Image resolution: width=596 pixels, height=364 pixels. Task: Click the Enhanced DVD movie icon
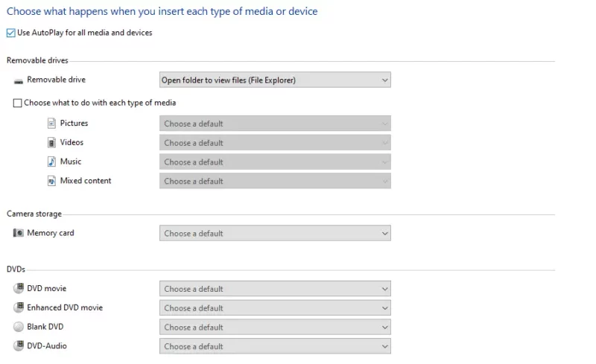point(19,307)
